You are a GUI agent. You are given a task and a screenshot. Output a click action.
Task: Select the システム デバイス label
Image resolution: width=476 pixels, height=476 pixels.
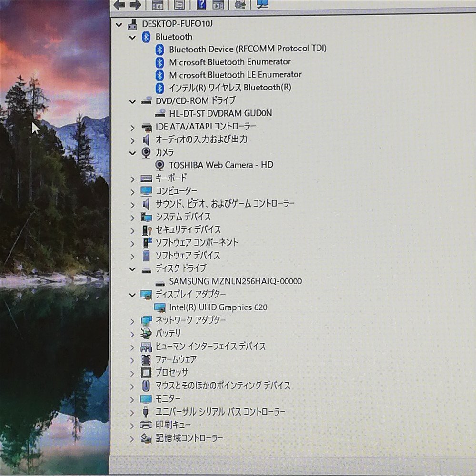(x=183, y=217)
